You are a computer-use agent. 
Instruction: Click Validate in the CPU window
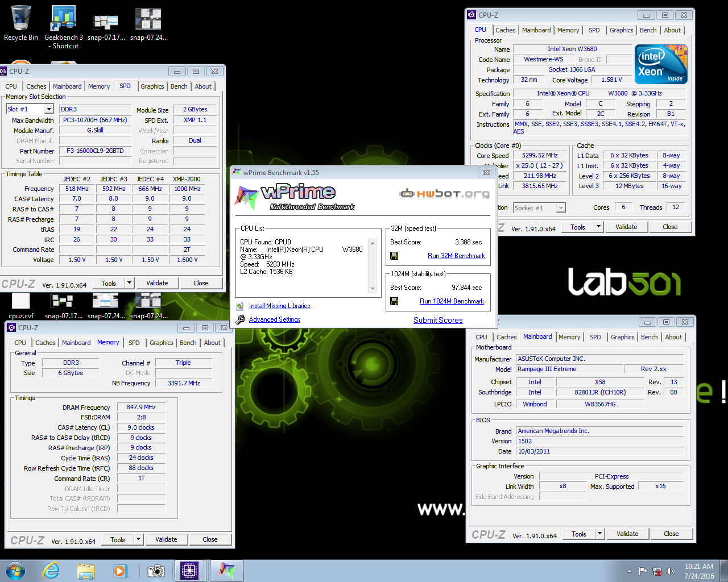tap(626, 227)
